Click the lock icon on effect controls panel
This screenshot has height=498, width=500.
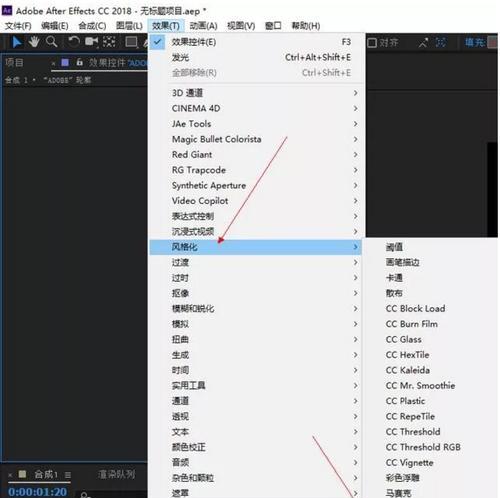coord(79,62)
